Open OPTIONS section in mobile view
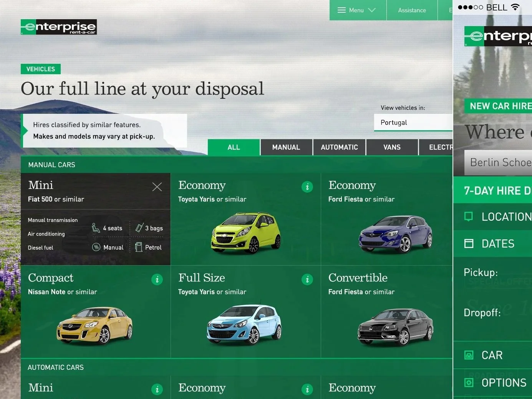This screenshot has width=532, height=399. [x=493, y=383]
